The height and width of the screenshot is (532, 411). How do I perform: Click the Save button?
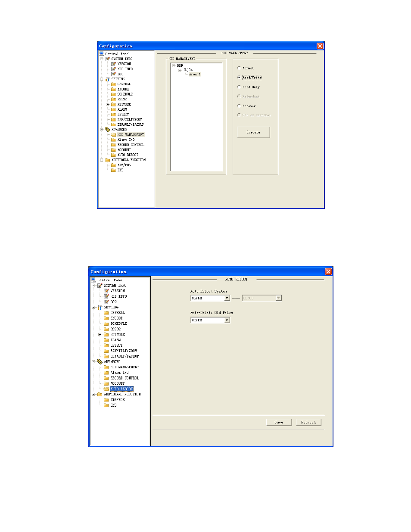(279, 423)
